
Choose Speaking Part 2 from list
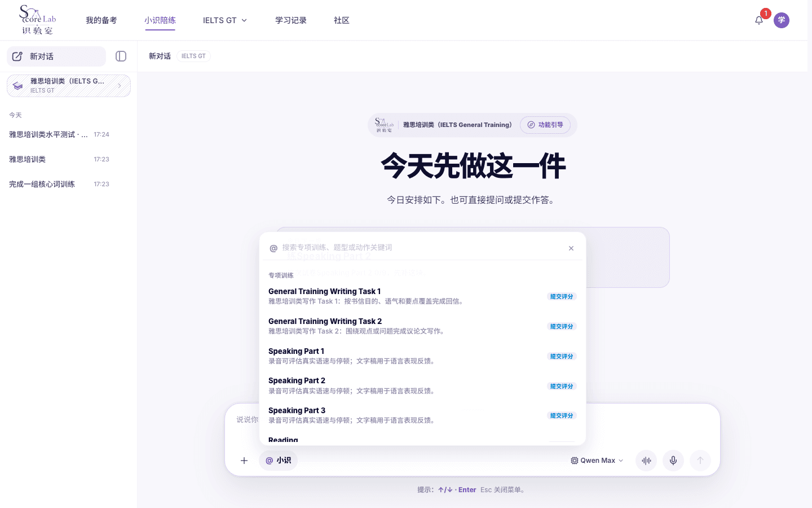click(x=422, y=386)
